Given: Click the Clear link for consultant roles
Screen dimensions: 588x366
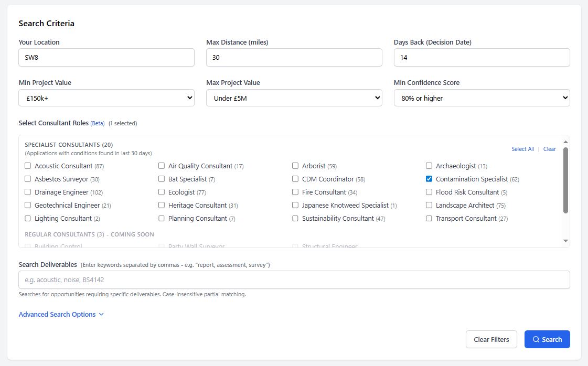Looking at the screenshot, I should click(549, 149).
